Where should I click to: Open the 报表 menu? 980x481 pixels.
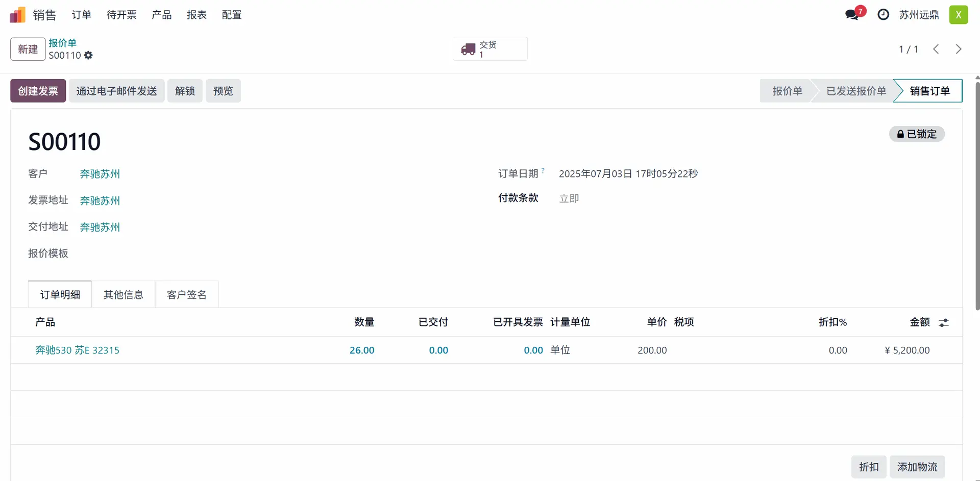pos(197,15)
